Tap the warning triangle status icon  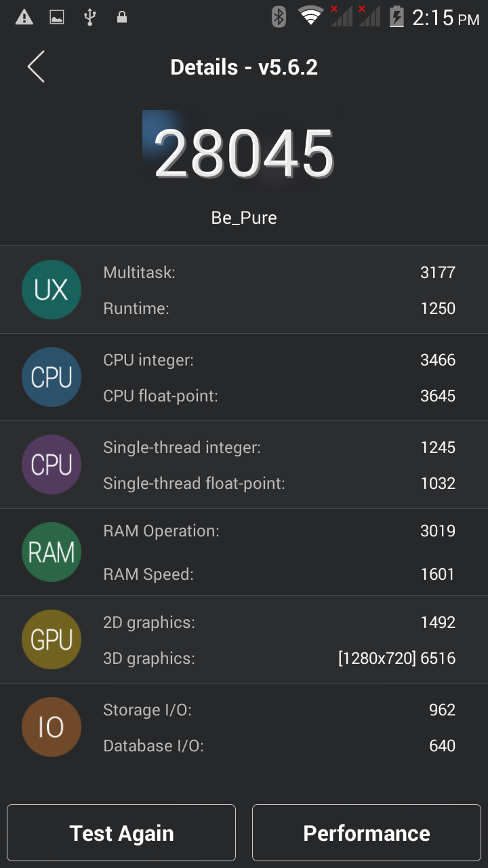[x=24, y=18]
